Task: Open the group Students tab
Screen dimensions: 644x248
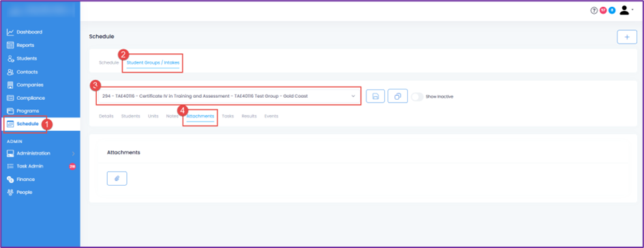Action: 130,116
